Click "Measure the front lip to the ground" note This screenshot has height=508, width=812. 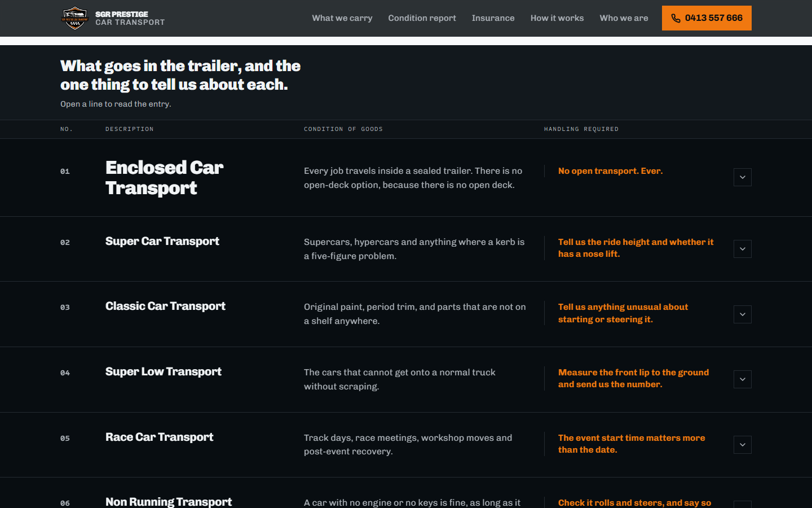coord(634,378)
